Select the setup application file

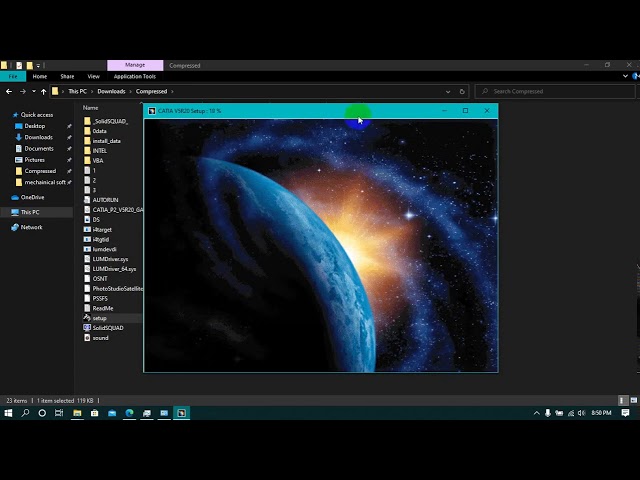[99, 318]
